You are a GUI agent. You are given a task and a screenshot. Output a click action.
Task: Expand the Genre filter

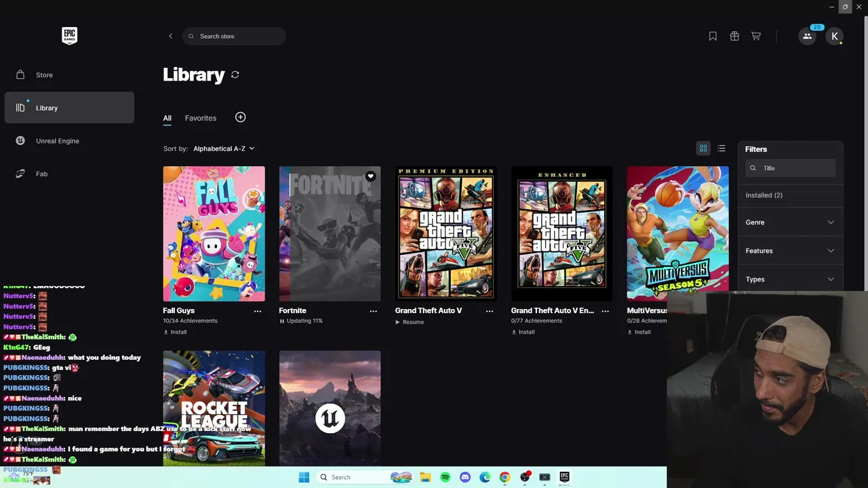[790, 222]
